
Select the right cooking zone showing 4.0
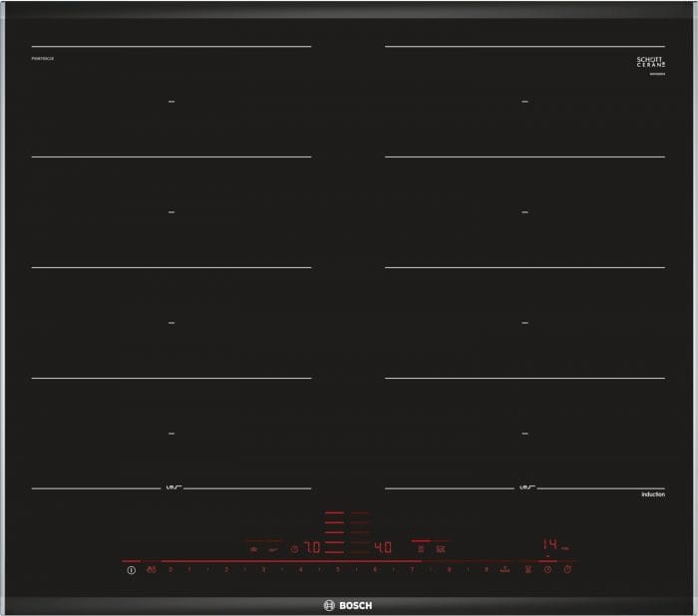pos(383,547)
